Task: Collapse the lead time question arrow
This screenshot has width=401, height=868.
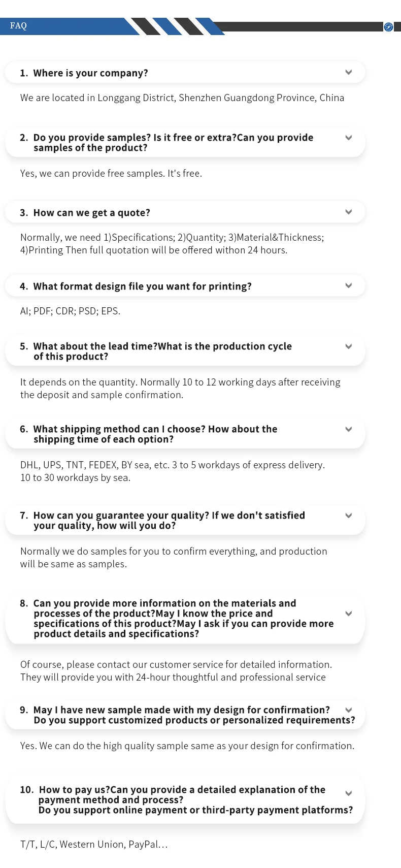Action: tap(349, 346)
